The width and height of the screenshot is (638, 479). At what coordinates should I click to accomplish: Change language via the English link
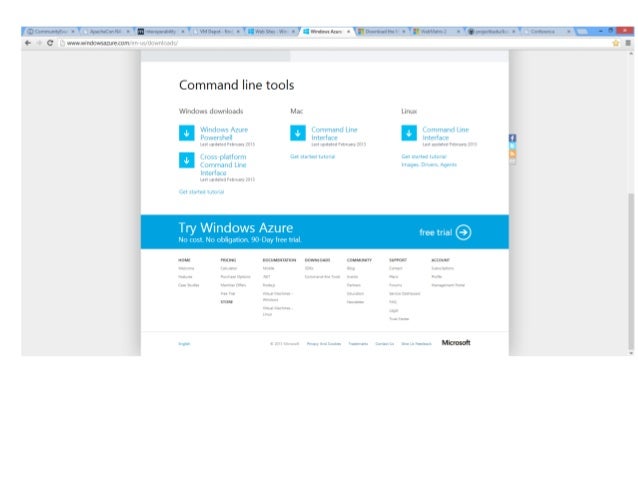click(184, 344)
